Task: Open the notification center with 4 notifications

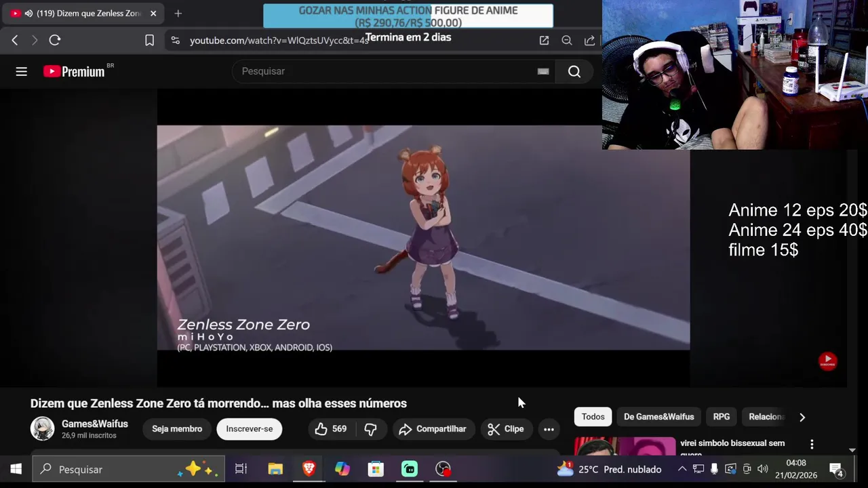Action: pyautogui.click(x=836, y=469)
